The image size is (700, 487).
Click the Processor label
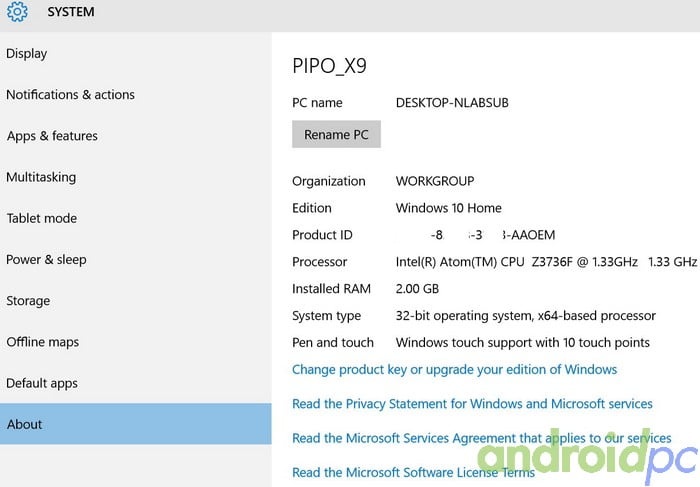coord(319,262)
